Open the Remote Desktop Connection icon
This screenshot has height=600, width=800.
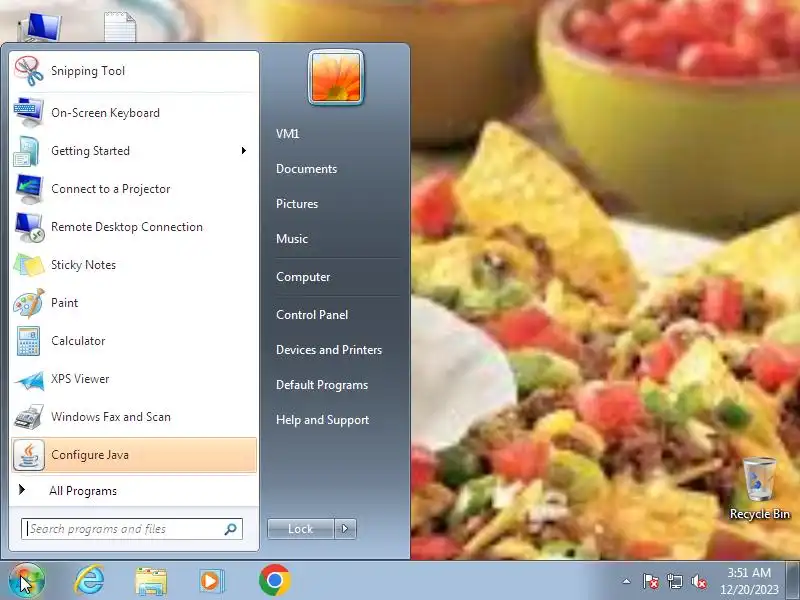(29, 227)
